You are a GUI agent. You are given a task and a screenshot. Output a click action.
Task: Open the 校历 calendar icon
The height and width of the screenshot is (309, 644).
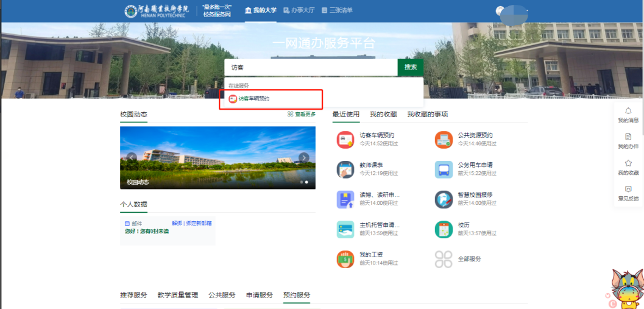444,229
